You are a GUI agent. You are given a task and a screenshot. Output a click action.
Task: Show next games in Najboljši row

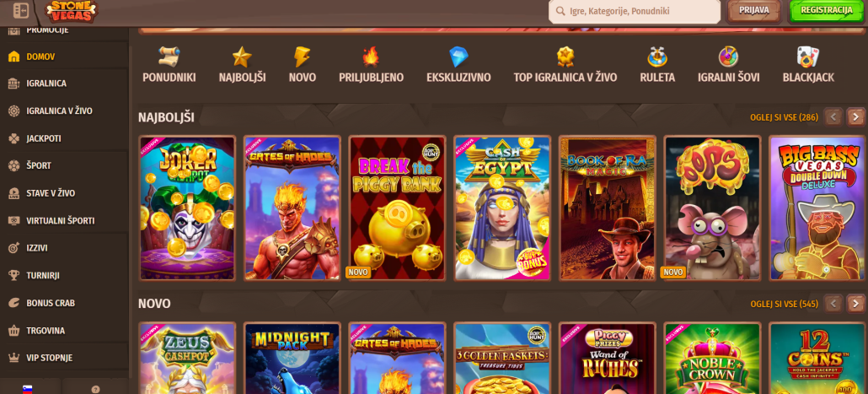point(855,117)
